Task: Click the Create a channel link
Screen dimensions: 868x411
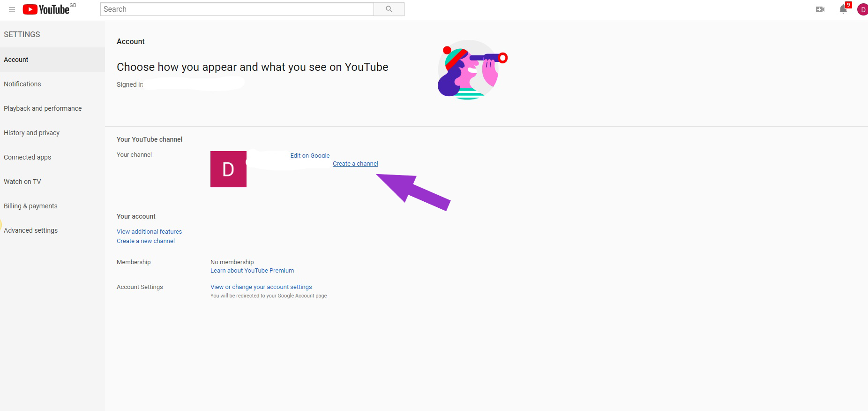Action: [x=355, y=164]
